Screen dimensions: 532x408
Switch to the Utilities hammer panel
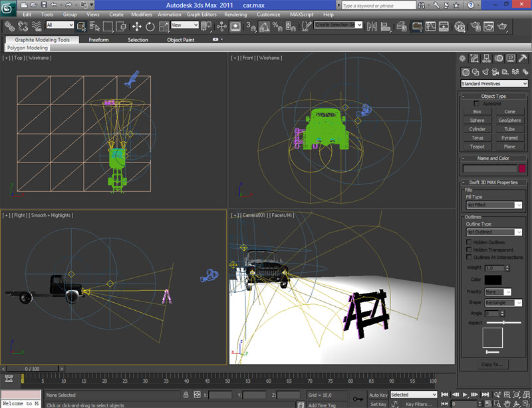[x=523, y=59]
